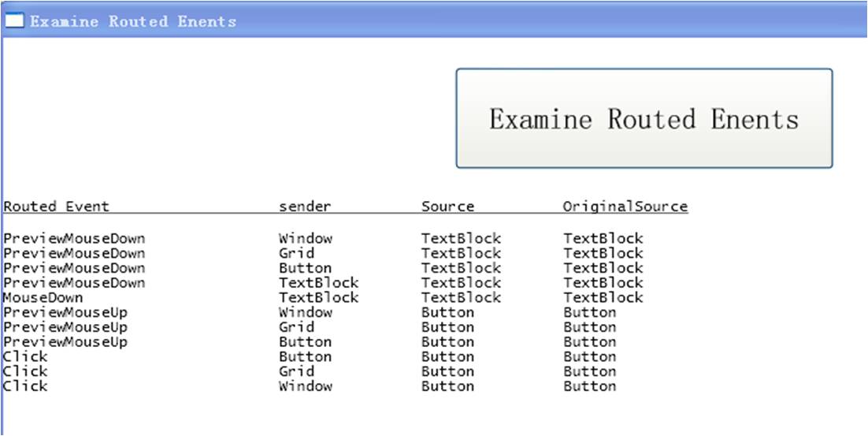
Task: Click sender TextBlock in the MouseDown row
Action: [318, 297]
